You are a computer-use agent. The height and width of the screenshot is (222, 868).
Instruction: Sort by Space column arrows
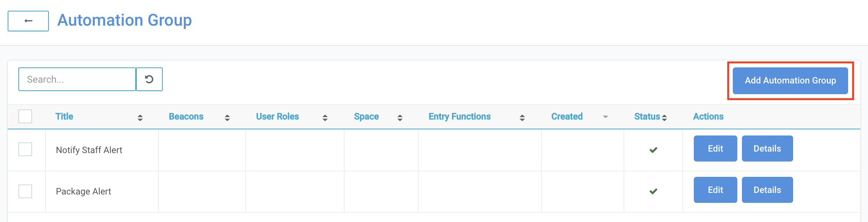tap(400, 118)
